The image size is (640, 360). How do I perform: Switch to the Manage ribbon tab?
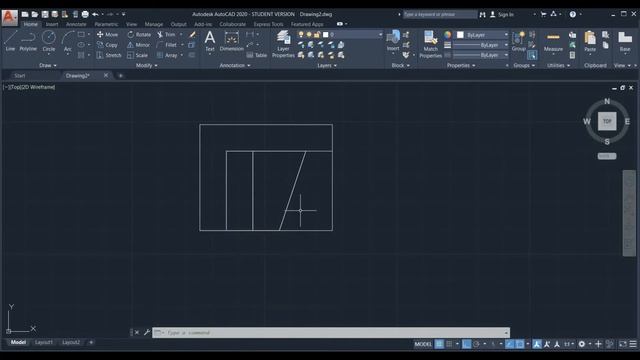click(x=153, y=24)
